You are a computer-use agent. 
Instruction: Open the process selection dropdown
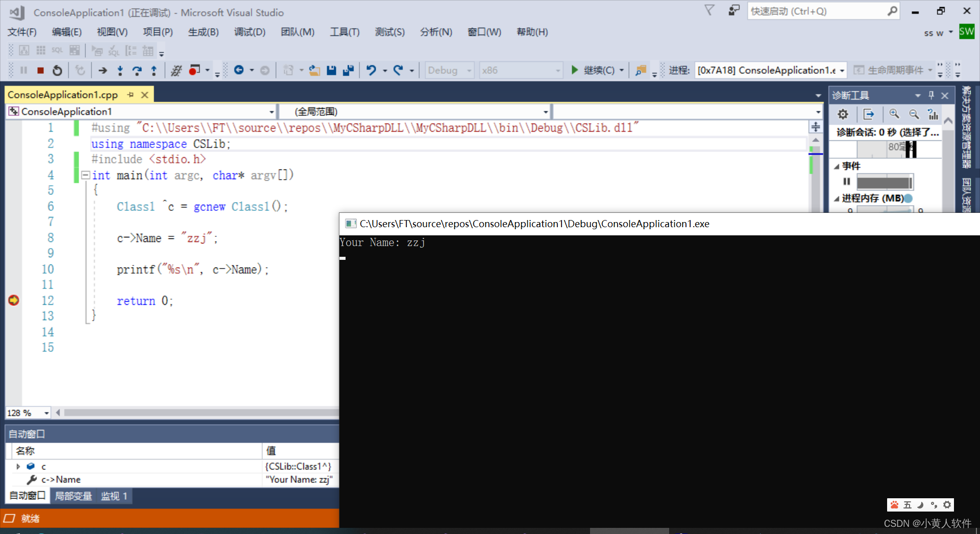[x=771, y=70]
